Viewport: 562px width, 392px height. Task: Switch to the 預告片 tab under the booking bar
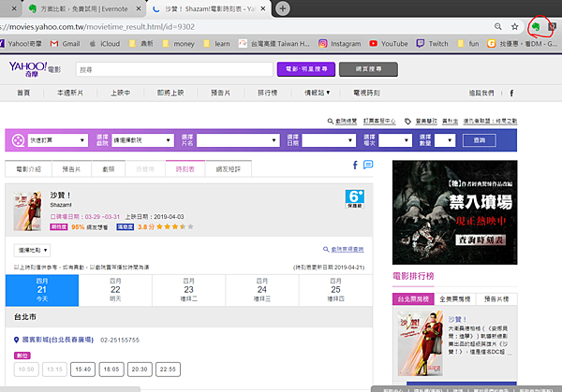72,169
